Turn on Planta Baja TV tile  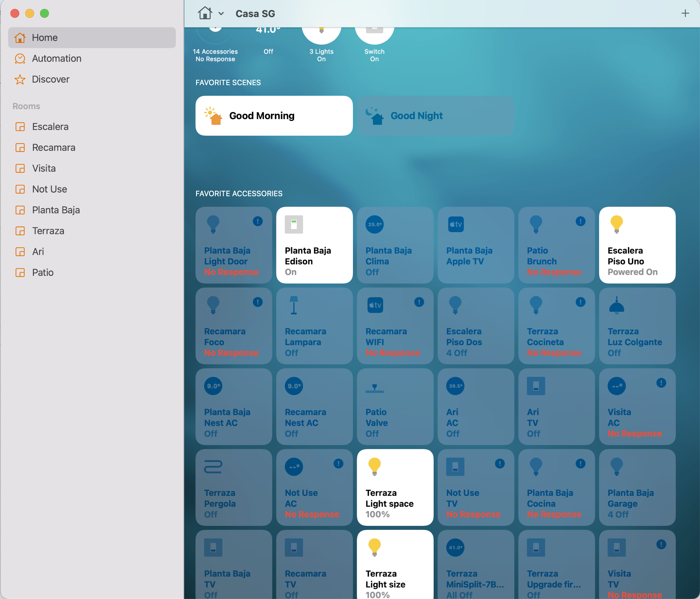tap(234, 565)
